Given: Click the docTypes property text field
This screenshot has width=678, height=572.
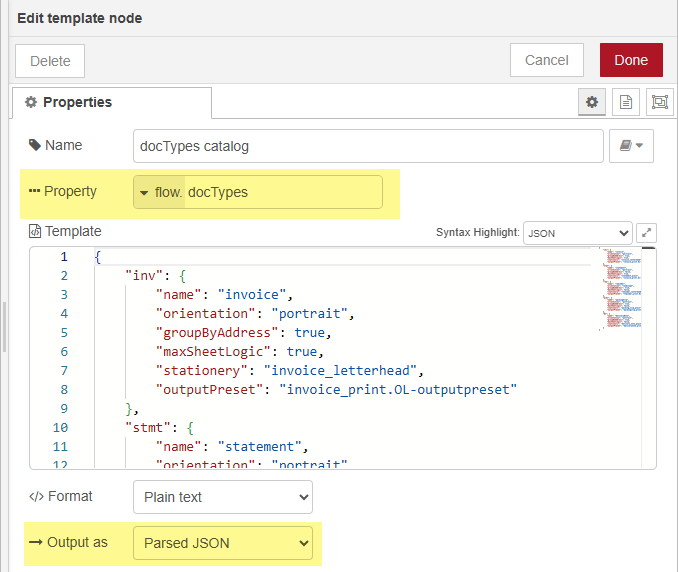Looking at the screenshot, I should [282, 192].
